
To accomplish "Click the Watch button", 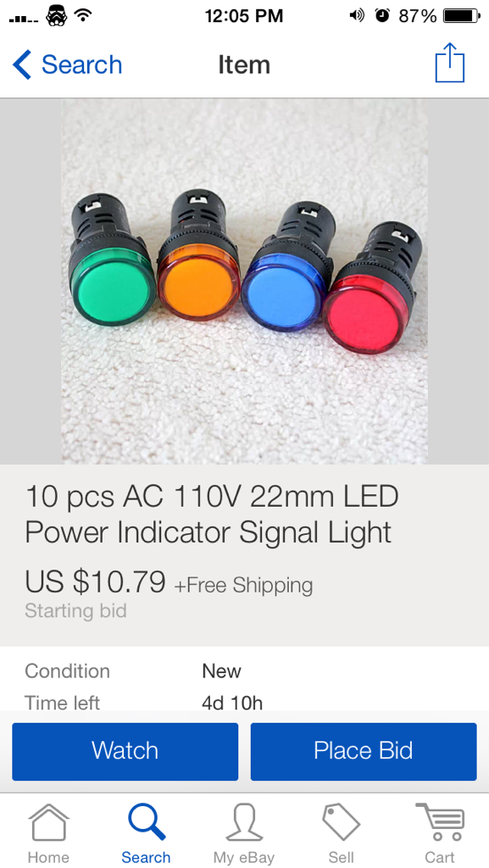I will tap(125, 751).
